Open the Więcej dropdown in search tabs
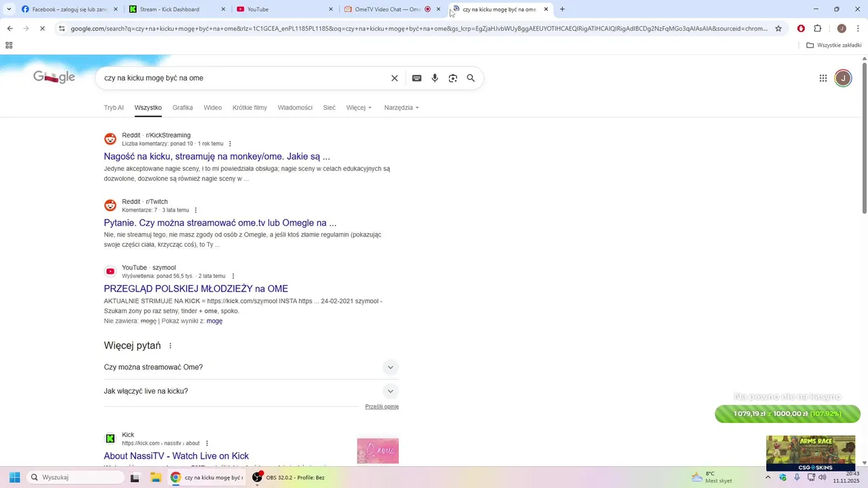The height and width of the screenshot is (488, 868). coord(359,108)
